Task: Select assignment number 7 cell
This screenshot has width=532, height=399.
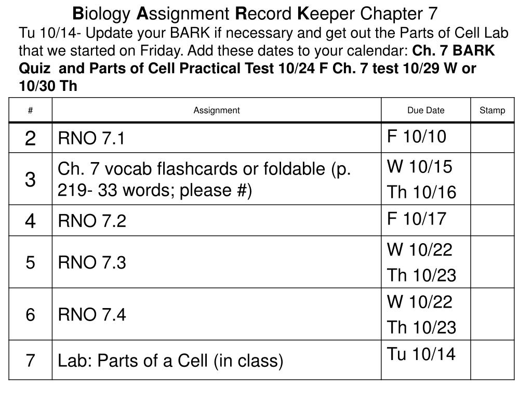Action: [31, 361]
